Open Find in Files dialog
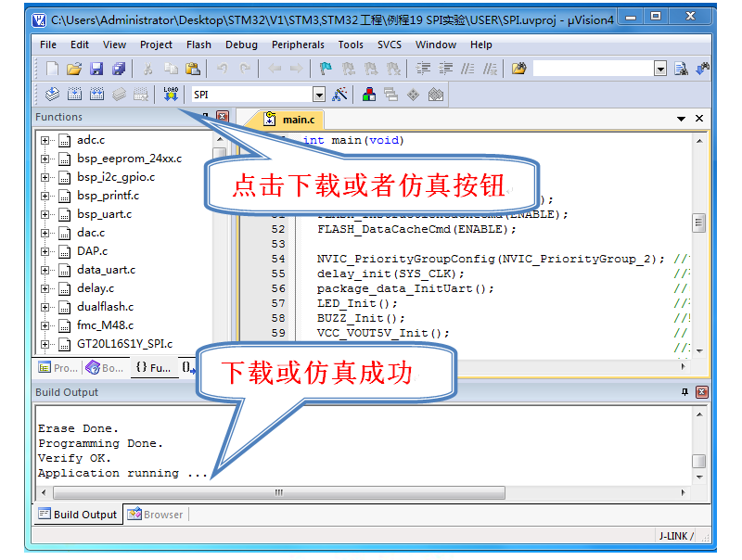Viewport: 742px width, 560px height. (x=518, y=69)
